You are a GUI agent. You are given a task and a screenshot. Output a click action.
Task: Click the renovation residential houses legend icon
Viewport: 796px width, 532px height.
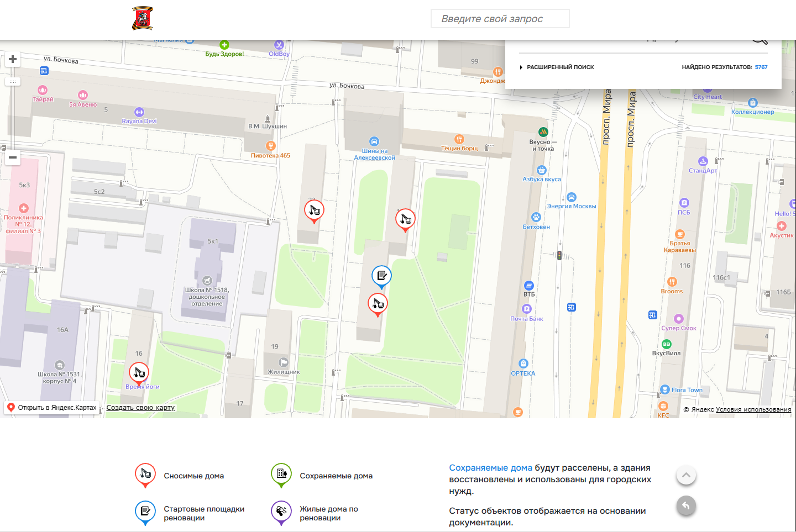click(x=281, y=513)
